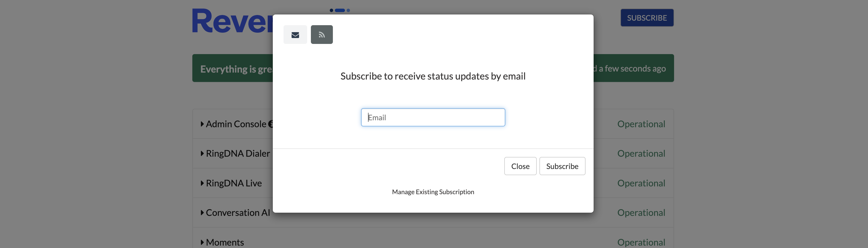Screen dimensions: 868x248
Task: Expand the Moments component arrow
Action: pos(202,242)
